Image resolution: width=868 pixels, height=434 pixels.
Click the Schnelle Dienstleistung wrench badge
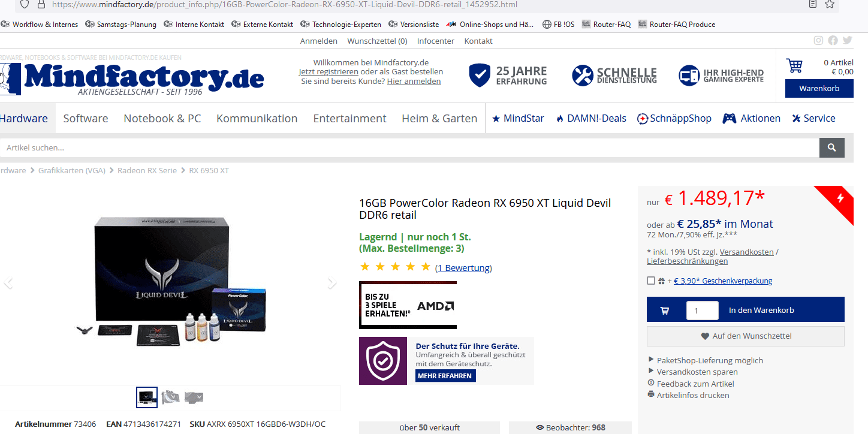coord(614,76)
